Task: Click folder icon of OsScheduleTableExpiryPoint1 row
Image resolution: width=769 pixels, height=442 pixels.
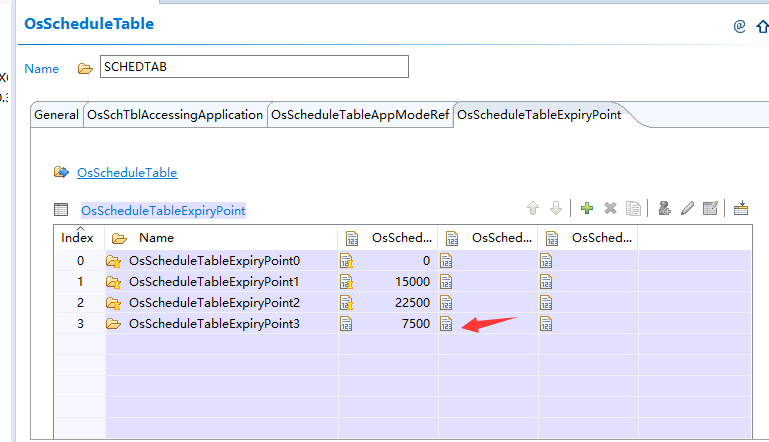Action: click(113, 282)
